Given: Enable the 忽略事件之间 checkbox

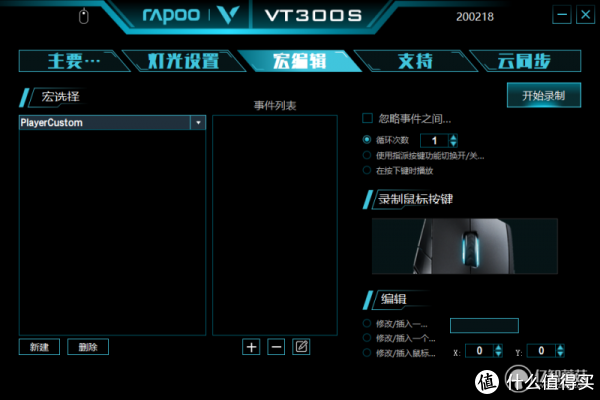Looking at the screenshot, I should click(367, 118).
